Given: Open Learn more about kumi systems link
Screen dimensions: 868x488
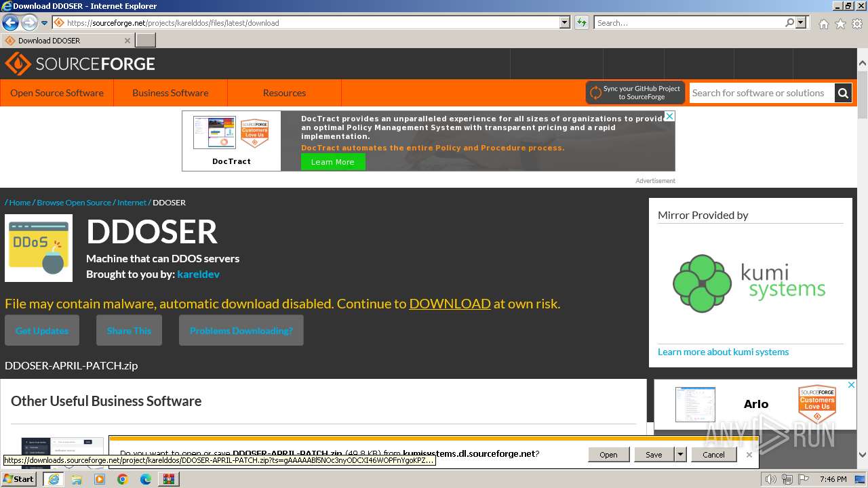Looking at the screenshot, I should [723, 352].
